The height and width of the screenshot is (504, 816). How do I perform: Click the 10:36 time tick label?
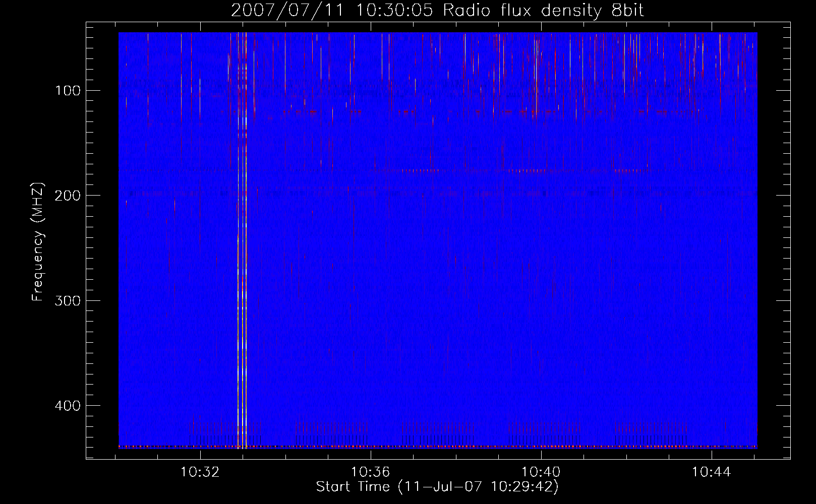point(371,472)
